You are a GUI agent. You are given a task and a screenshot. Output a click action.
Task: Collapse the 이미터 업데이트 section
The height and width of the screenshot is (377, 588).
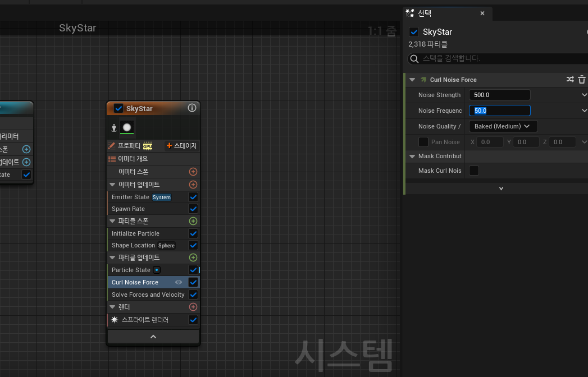[112, 185]
